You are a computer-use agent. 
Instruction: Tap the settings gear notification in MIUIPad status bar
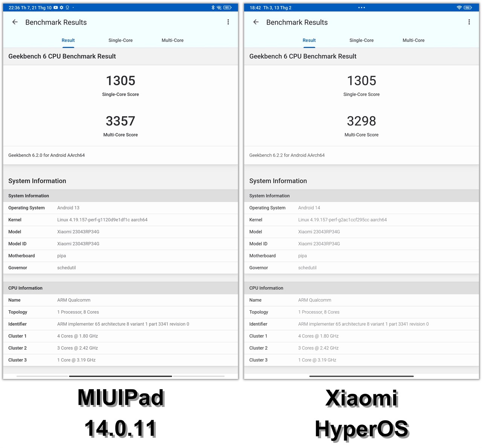point(61,8)
